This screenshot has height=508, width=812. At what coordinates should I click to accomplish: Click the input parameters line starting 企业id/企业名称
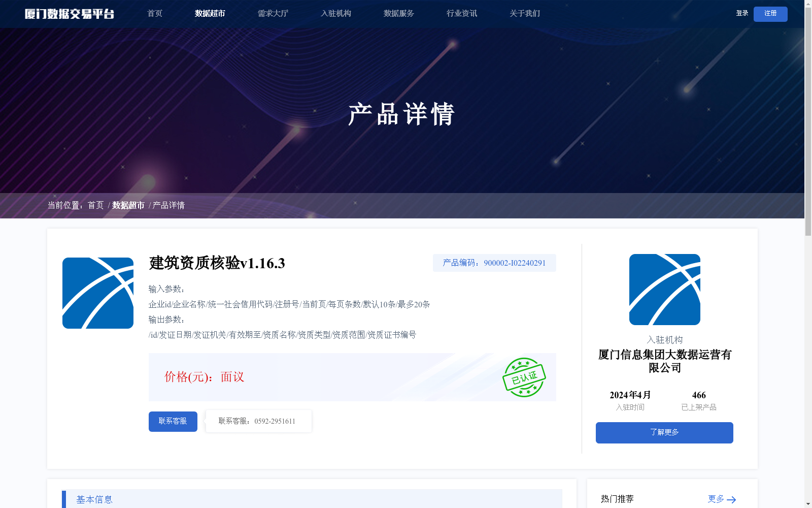(x=289, y=304)
